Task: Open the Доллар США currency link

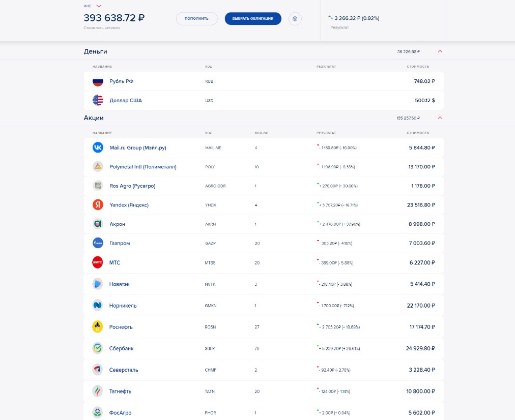Action: [x=126, y=100]
